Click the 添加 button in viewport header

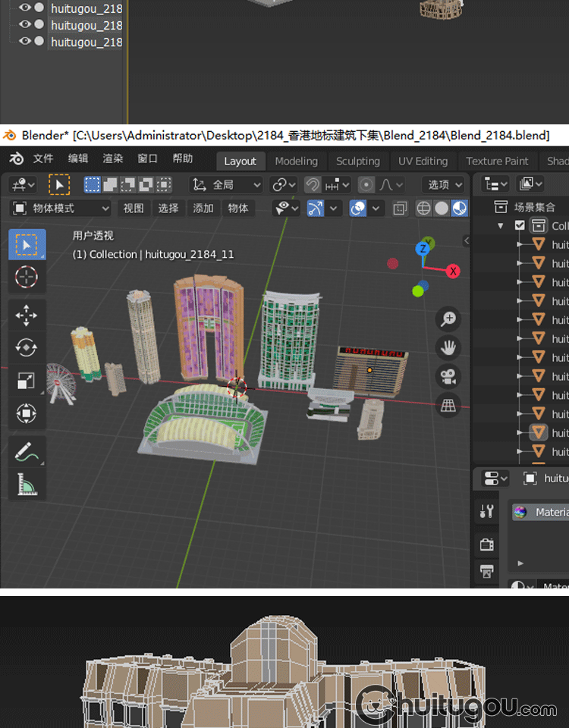pyautogui.click(x=203, y=208)
